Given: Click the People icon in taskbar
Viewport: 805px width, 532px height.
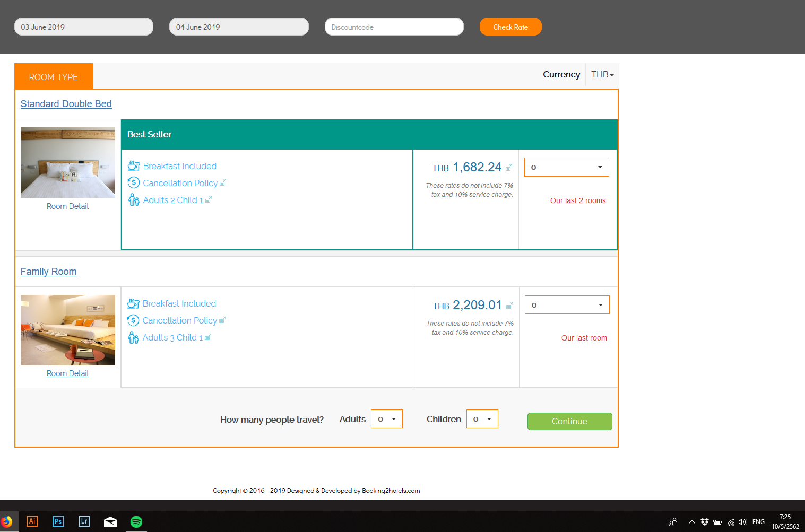Looking at the screenshot, I should (673, 522).
